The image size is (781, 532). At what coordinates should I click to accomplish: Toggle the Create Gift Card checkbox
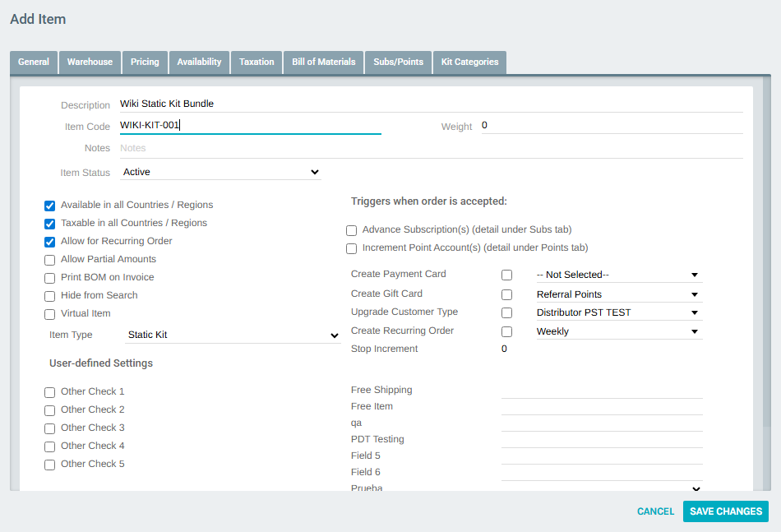[506, 294]
